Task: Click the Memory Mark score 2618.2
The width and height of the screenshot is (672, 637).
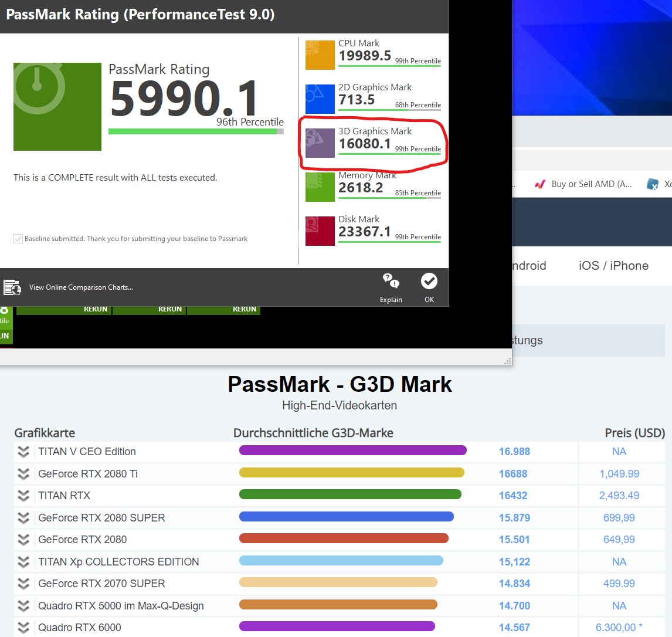Action: (x=361, y=188)
